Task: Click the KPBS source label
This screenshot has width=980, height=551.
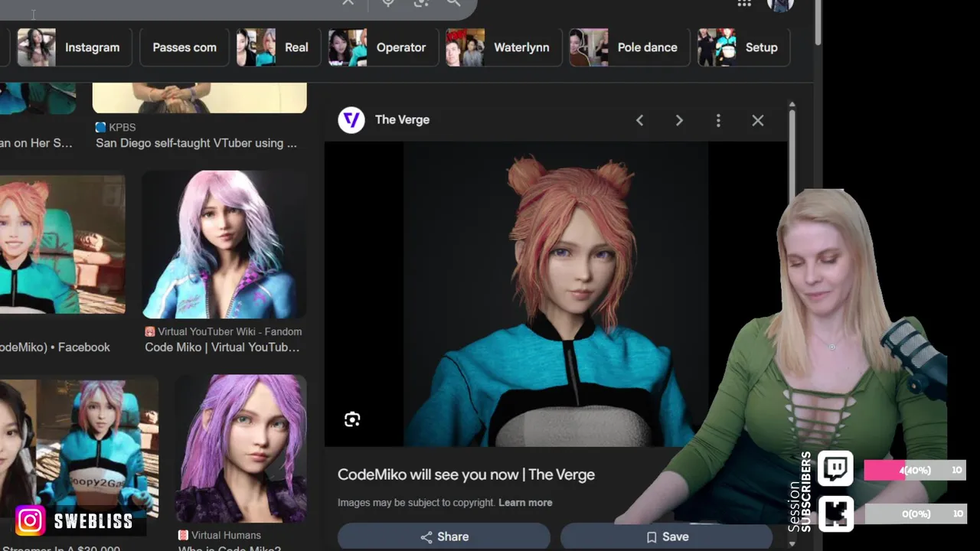Action: pyautogui.click(x=122, y=127)
